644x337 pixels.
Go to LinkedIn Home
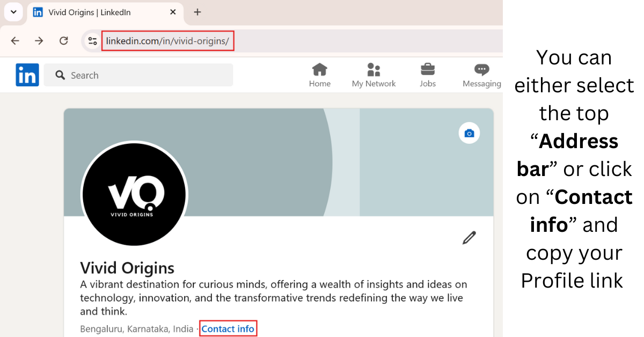point(320,75)
